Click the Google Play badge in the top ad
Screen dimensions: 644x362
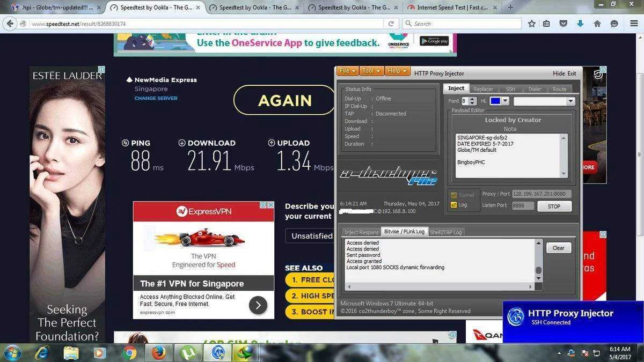point(434,41)
